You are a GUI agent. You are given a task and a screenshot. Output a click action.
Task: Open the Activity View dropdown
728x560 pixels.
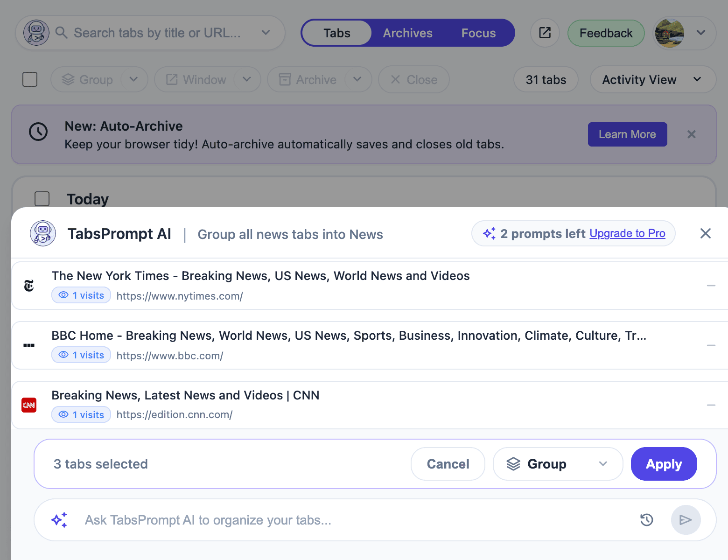click(652, 80)
